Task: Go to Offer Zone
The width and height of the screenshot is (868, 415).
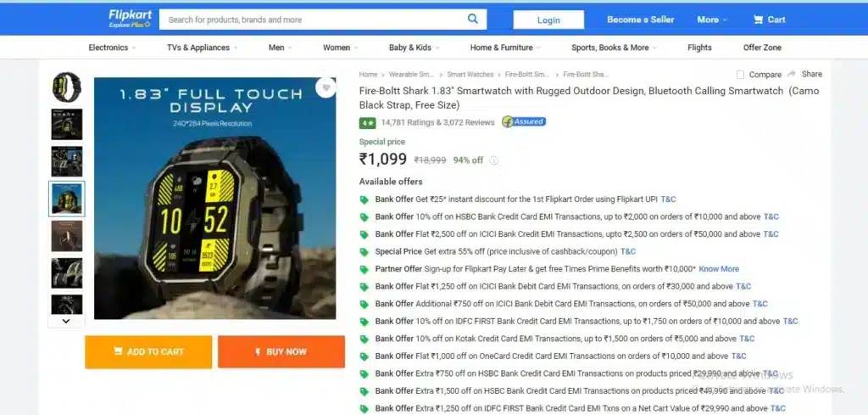Action: (762, 48)
